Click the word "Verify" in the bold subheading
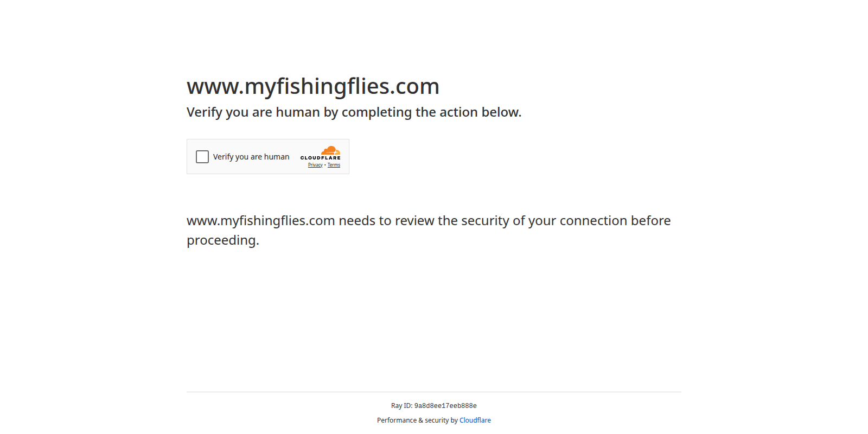 (x=205, y=112)
